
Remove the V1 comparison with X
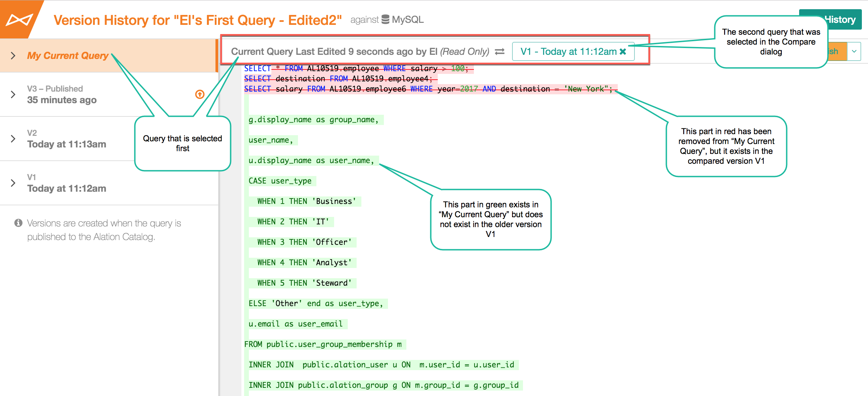point(623,51)
